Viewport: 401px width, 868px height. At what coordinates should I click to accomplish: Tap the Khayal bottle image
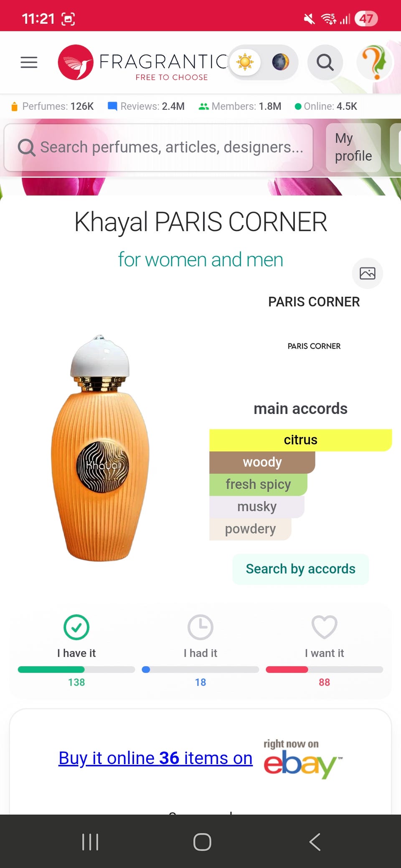click(x=100, y=448)
